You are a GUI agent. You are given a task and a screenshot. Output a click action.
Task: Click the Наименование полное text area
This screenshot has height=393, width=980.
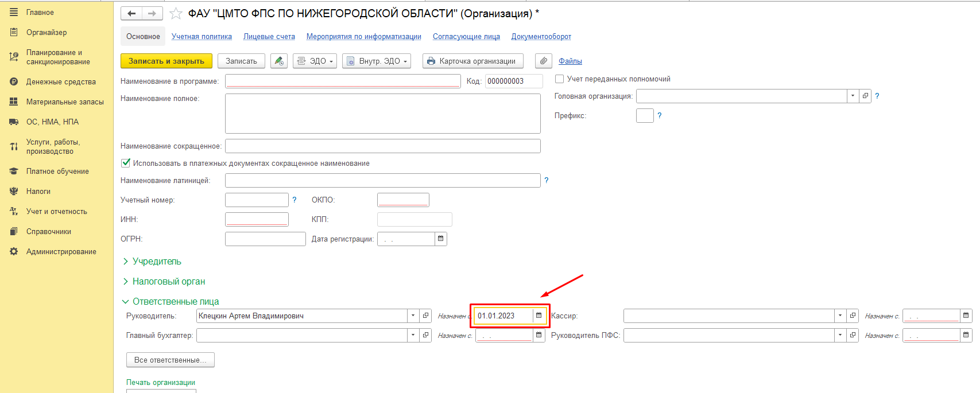[x=383, y=114]
